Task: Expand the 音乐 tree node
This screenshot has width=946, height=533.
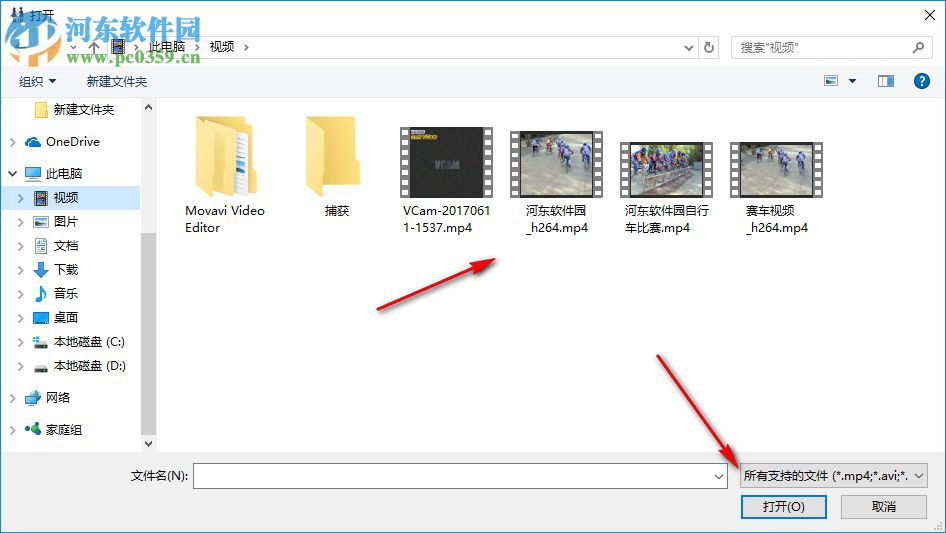Action: tap(21, 294)
